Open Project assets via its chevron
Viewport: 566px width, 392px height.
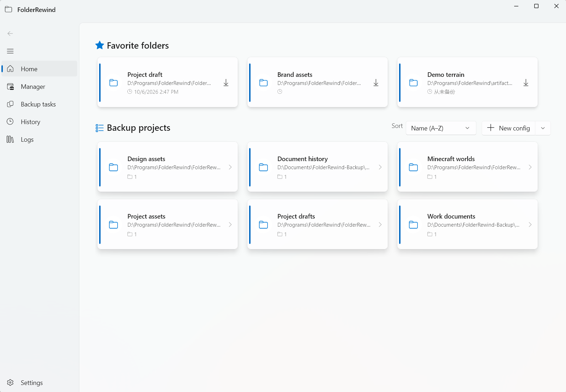[230, 225]
